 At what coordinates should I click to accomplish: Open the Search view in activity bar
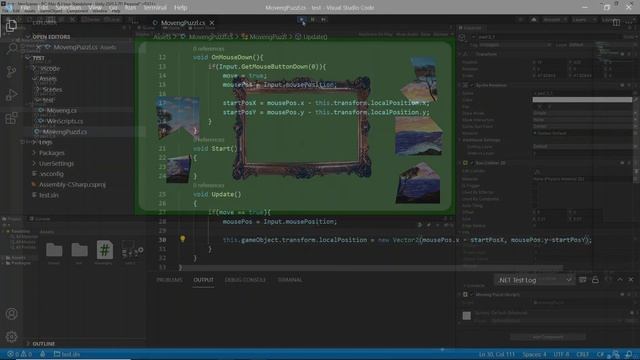click(12, 49)
